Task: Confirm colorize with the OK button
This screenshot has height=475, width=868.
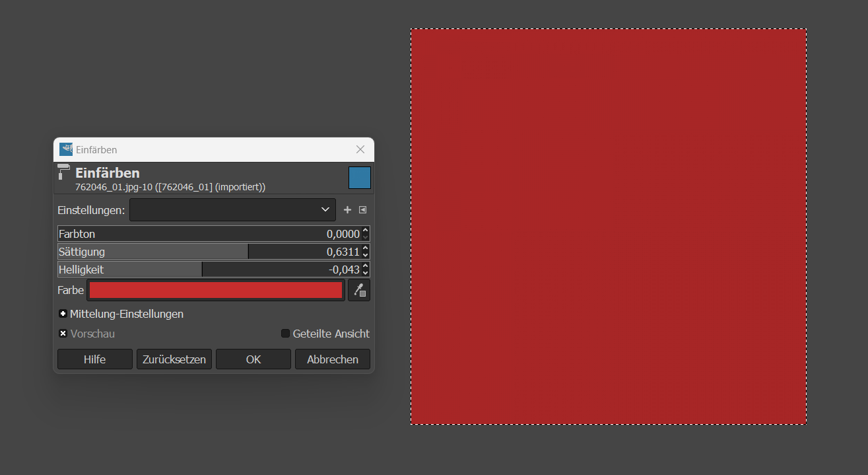Action: coord(253,359)
